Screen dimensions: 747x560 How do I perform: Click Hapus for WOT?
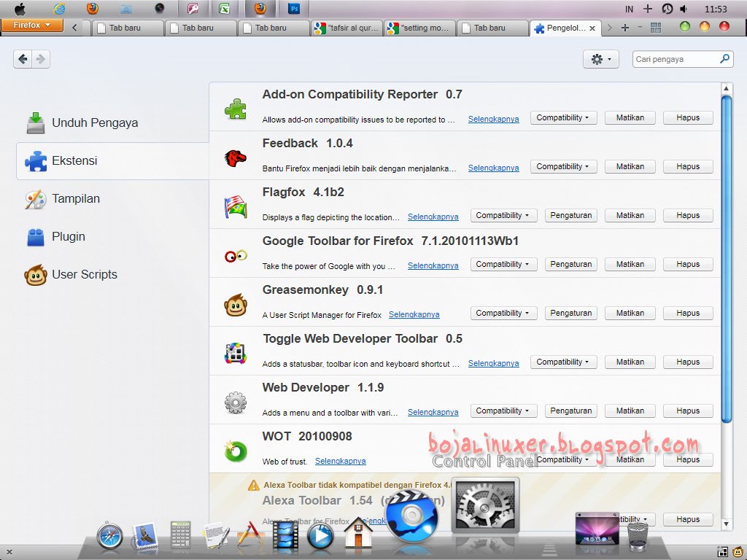688,459
